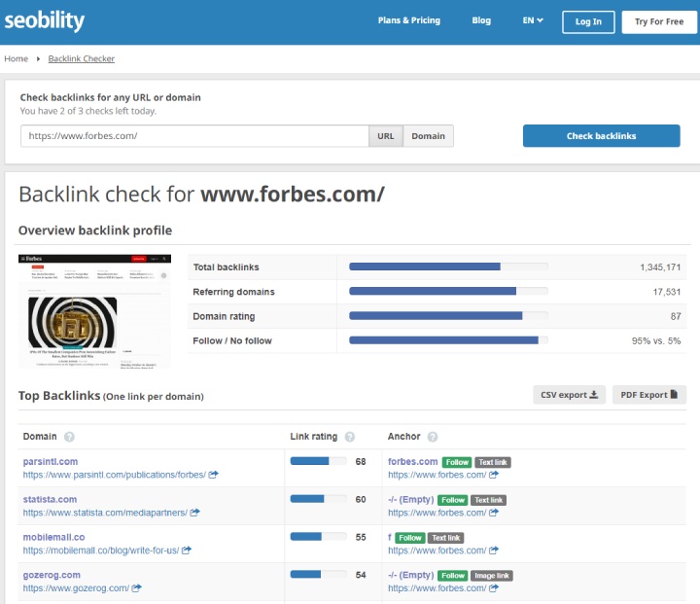The height and width of the screenshot is (604, 700).
Task: Click the Log In button
Action: pos(588,22)
